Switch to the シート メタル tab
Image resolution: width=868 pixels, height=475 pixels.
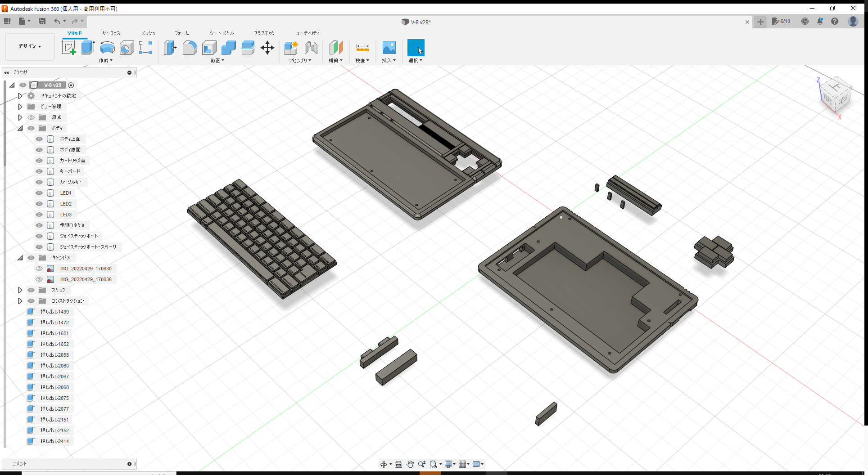221,33
